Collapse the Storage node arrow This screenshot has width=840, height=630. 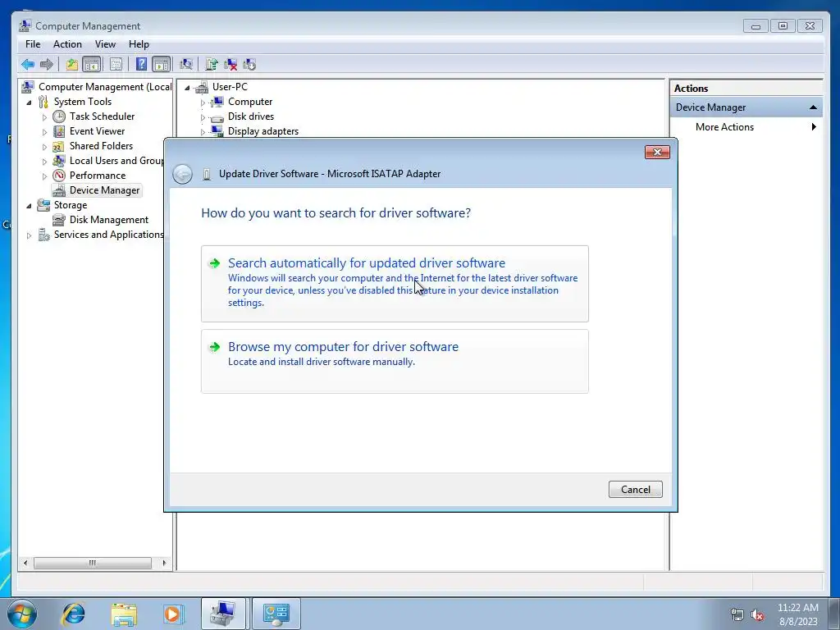29,206
